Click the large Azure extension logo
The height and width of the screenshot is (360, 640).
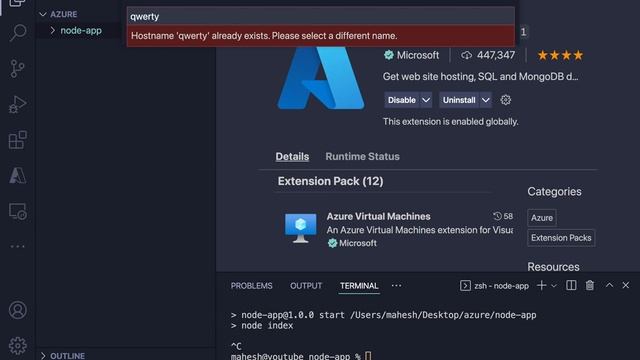(321, 78)
